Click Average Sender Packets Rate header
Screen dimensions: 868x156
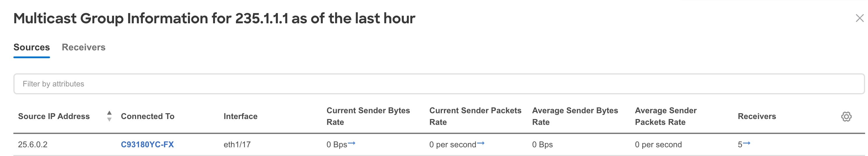666,116
